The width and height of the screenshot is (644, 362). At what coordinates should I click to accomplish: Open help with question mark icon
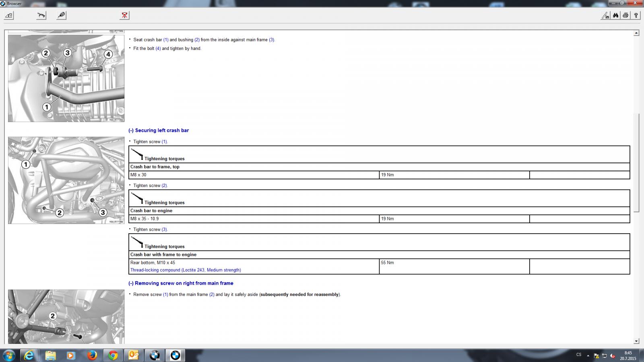click(636, 15)
